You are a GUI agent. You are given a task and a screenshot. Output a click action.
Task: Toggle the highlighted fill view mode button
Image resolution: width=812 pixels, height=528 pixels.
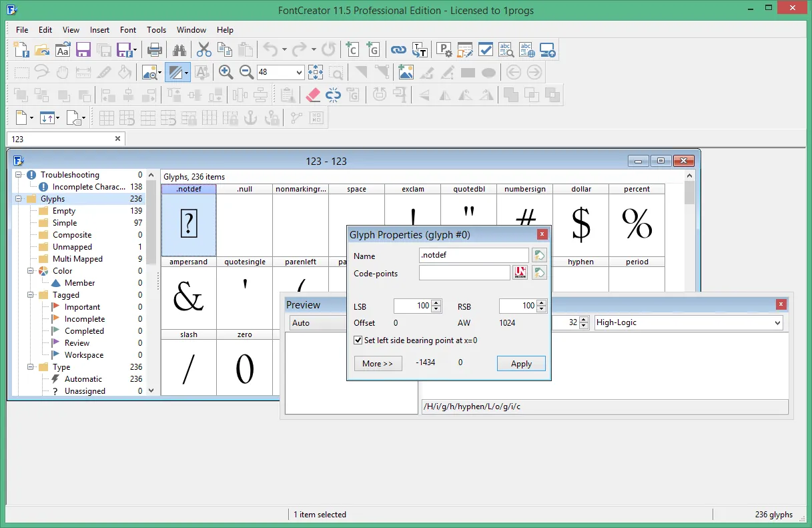[x=174, y=72]
